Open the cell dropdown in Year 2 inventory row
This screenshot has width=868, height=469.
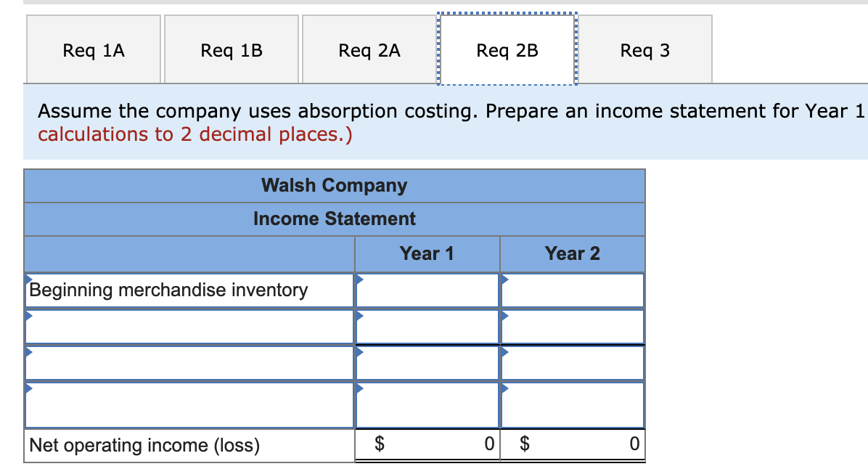click(504, 280)
